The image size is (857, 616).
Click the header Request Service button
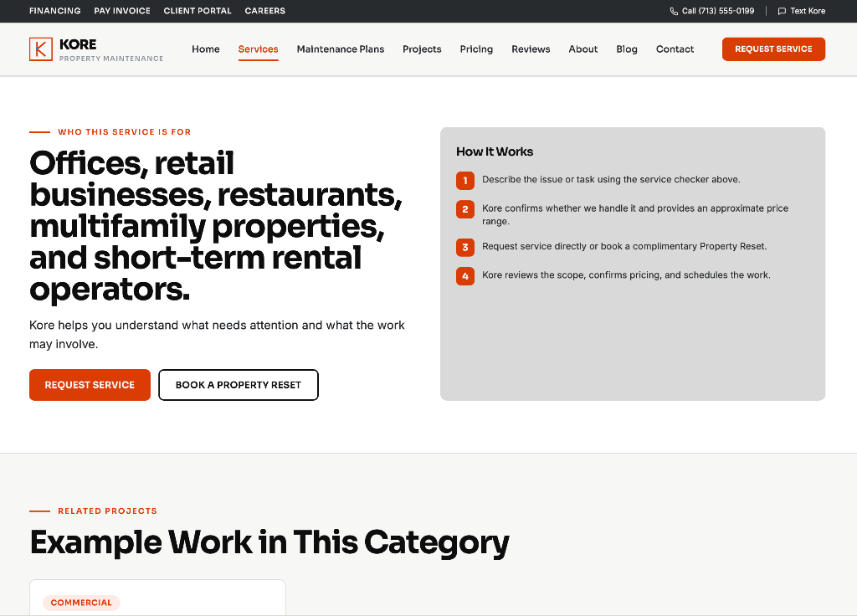773,49
